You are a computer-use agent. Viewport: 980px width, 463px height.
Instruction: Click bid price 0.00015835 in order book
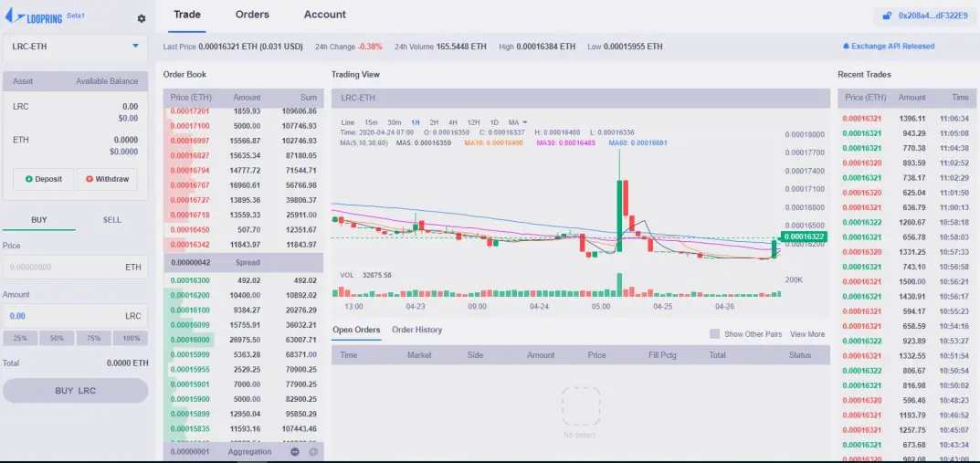pos(190,428)
